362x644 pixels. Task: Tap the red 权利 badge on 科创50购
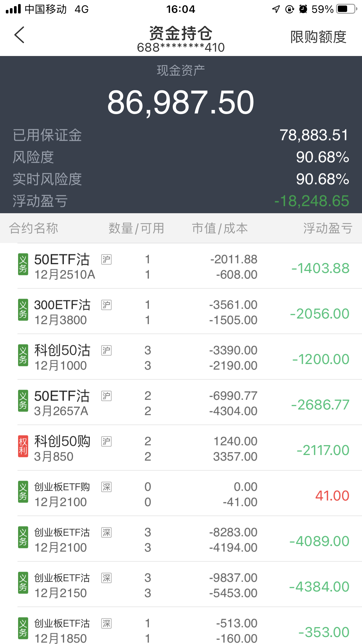23,446
